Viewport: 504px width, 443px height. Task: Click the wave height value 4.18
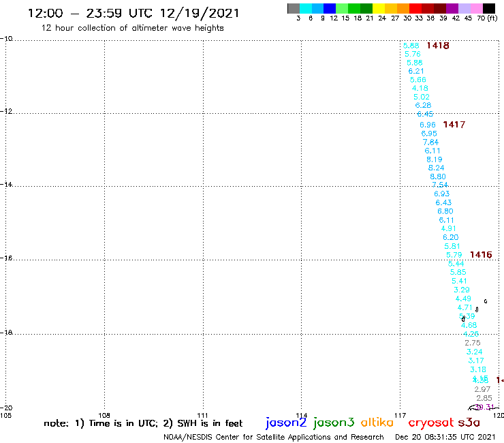[x=420, y=88]
